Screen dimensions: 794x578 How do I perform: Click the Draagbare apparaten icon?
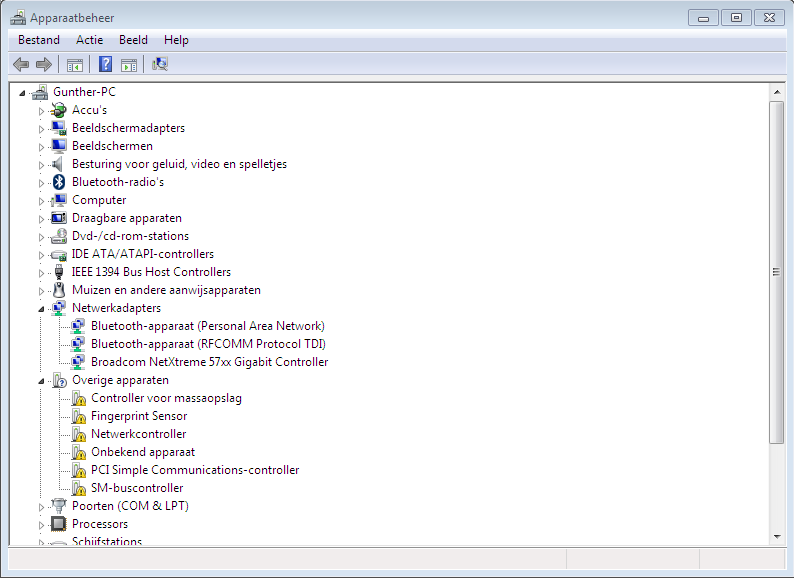coord(59,218)
